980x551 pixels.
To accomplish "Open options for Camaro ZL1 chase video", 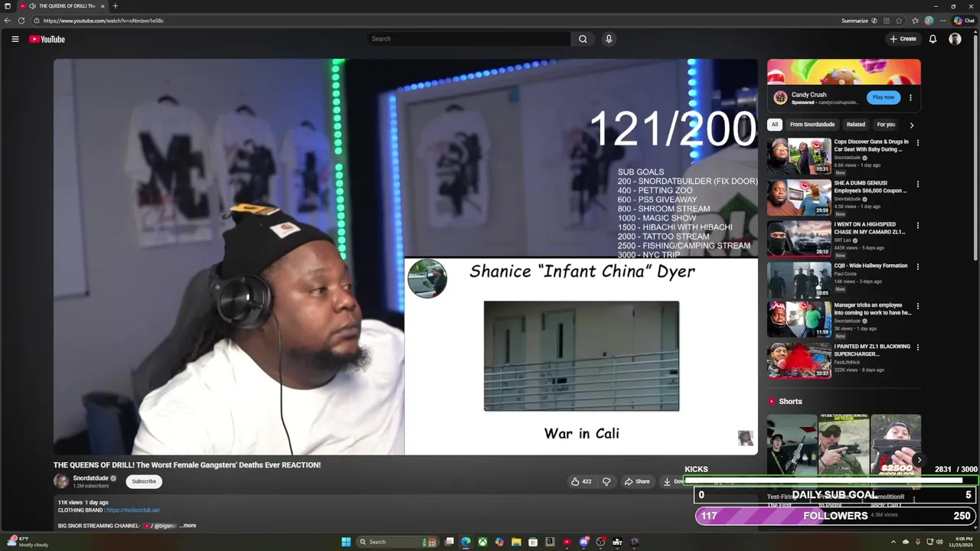I will click(x=918, y=225).
